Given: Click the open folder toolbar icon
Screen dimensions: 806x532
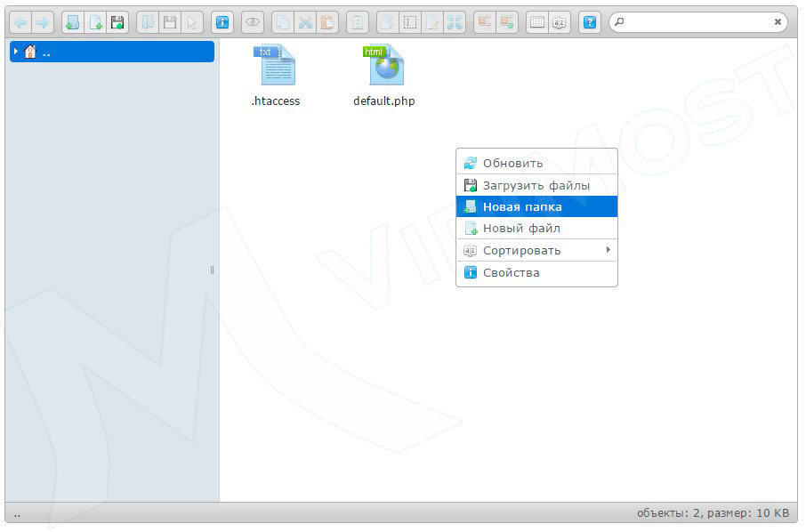Looking at the screenshot, I should click(148, 22).
